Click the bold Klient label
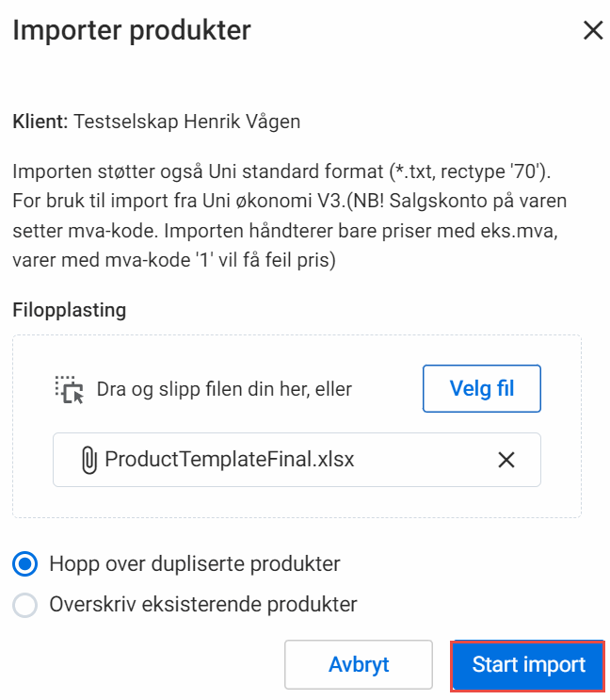 40,122
